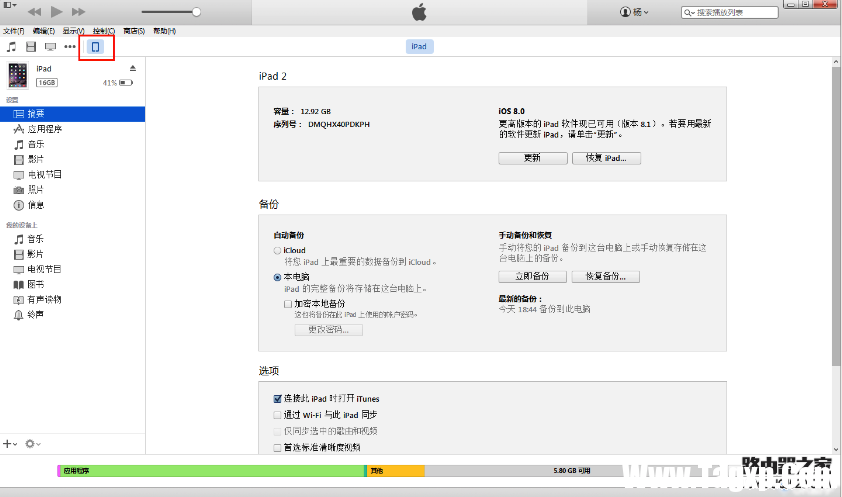Click the 12.92 GB capacity value
The width and height of the screenshot is (842, 497).
316,112
